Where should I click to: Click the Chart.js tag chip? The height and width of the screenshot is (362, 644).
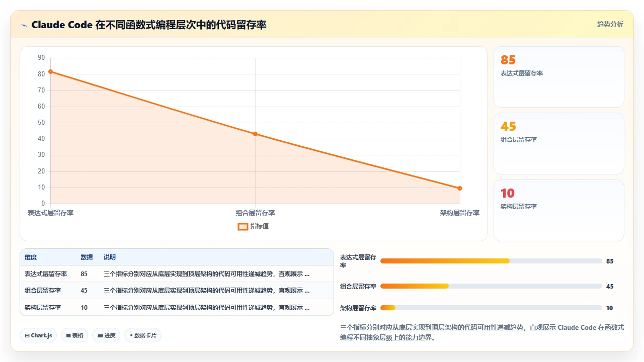[38, 335]
